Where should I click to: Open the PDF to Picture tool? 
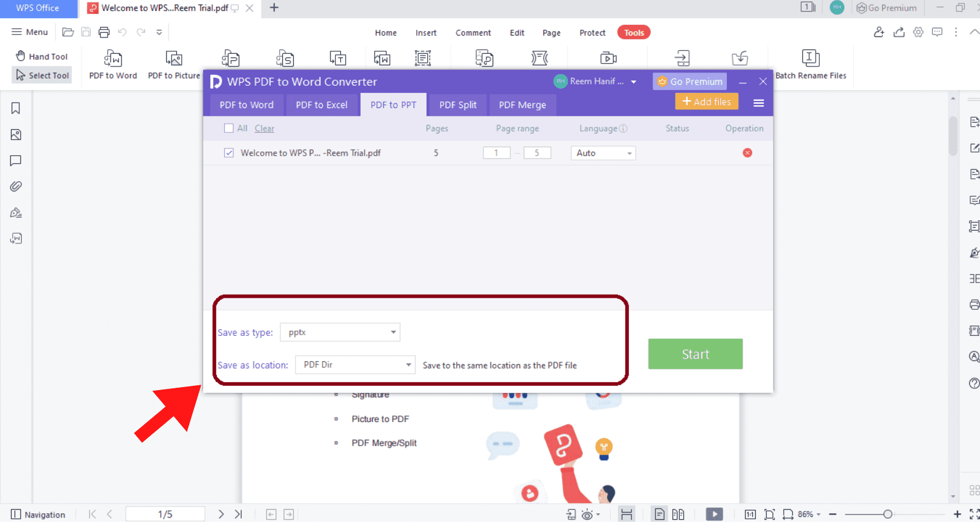174,65
